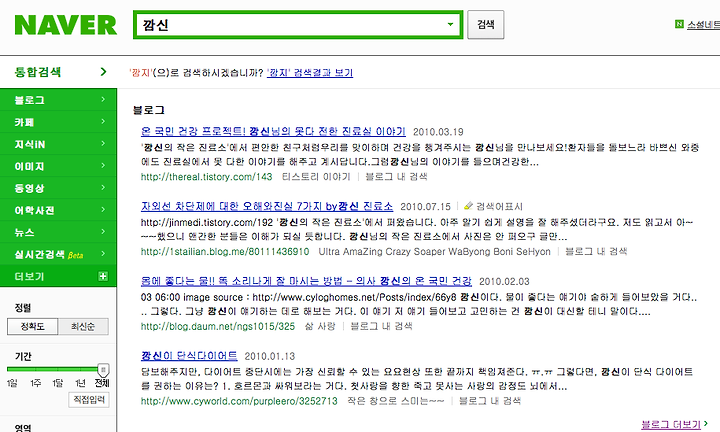Viewport: 720px width, 432px height.
Task: Click the NAVER logo
Action: tap(66, 25)
